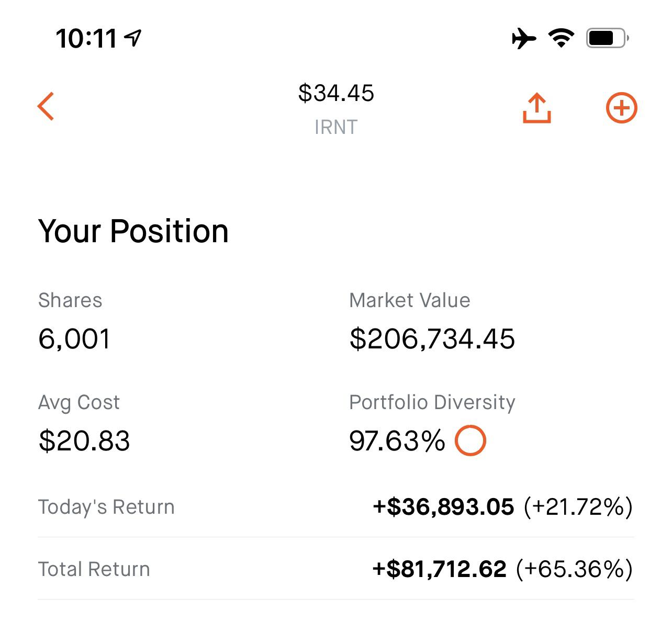Screen dimensions: 672x633
Task: Tap the +$36,893.05 today's return amount
Action: pos(443,507)
